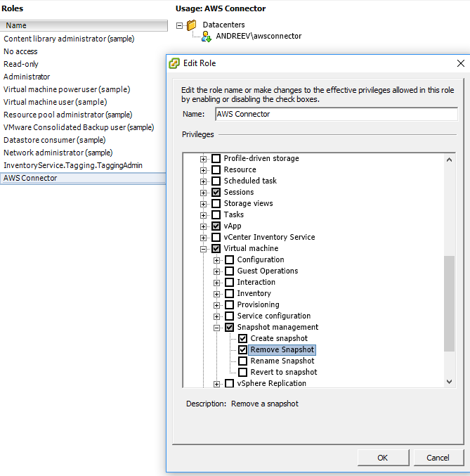Select the Read-only role
Screen dimensions: 470x476
[x=21, y=65]
